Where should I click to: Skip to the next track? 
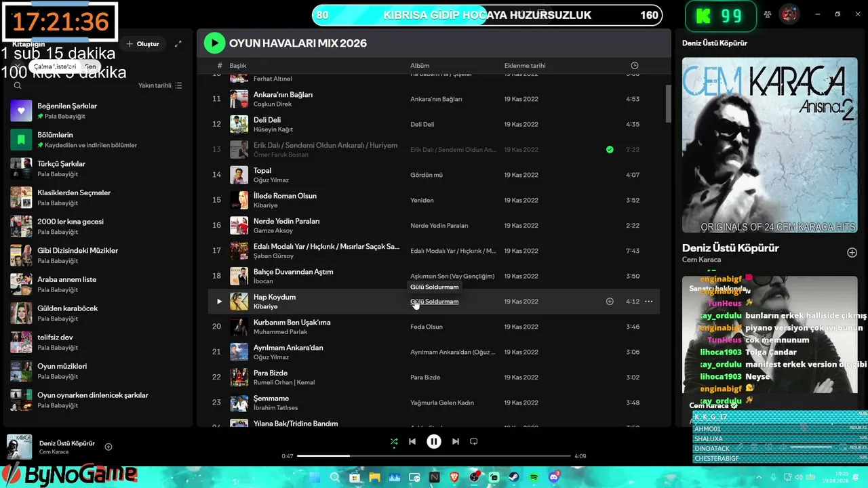click(x=456, y=441)
